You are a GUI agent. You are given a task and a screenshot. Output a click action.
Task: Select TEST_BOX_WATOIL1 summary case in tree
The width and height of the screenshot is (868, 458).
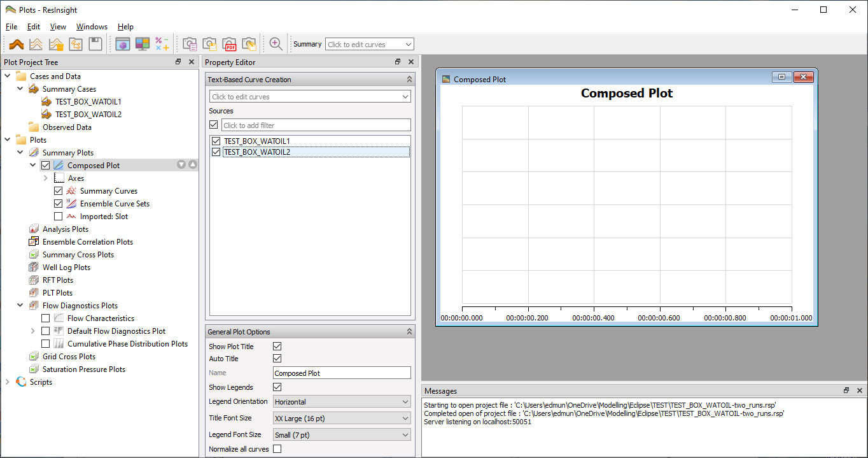pyautogui.click(x=88, y=102)
